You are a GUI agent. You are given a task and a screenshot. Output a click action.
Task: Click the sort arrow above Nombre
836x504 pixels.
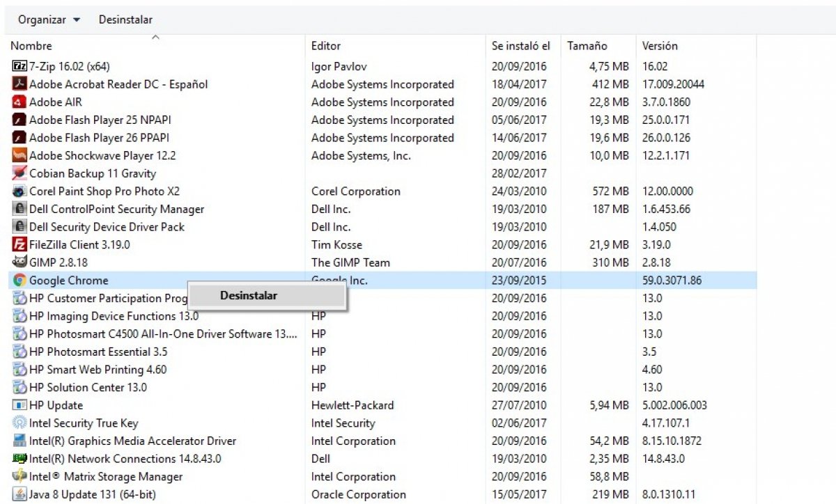[155, 37]
